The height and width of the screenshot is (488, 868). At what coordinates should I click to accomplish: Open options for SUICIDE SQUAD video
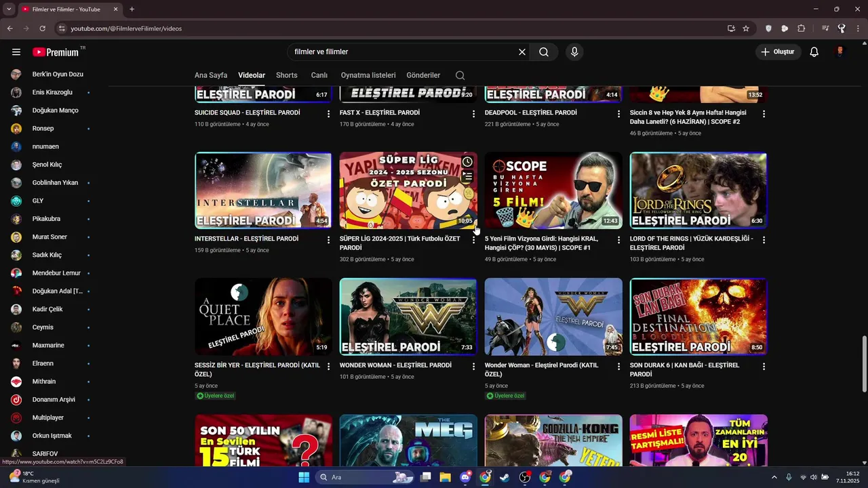click(328, 114)
